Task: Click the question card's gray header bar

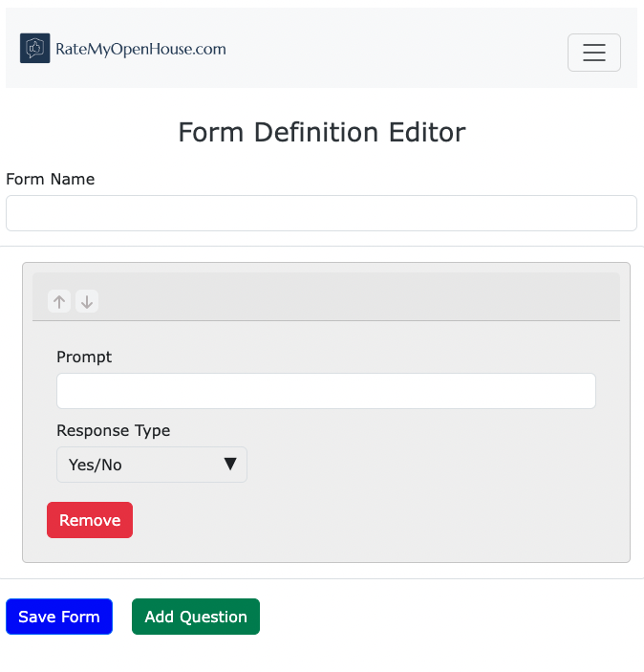Action: tap(363, 296)
